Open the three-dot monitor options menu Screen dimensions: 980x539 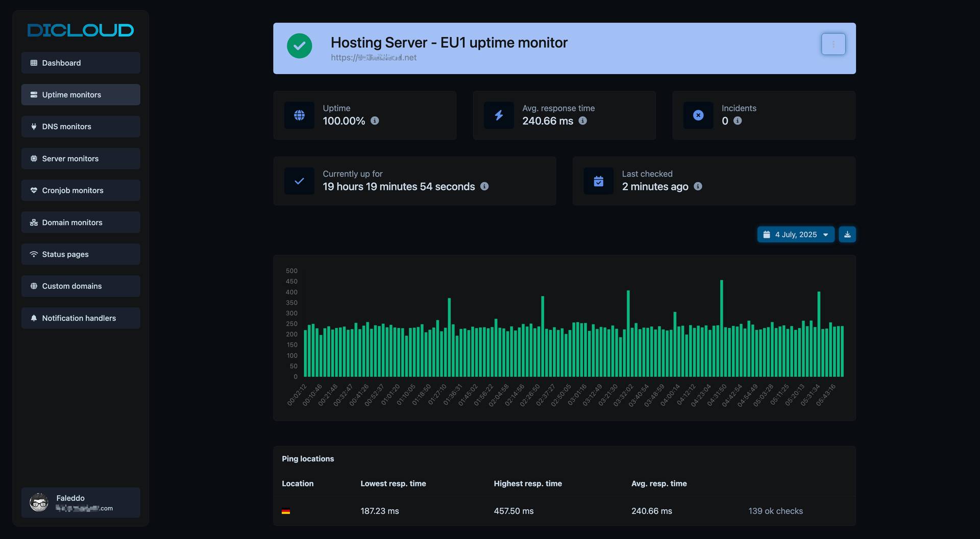833,44
